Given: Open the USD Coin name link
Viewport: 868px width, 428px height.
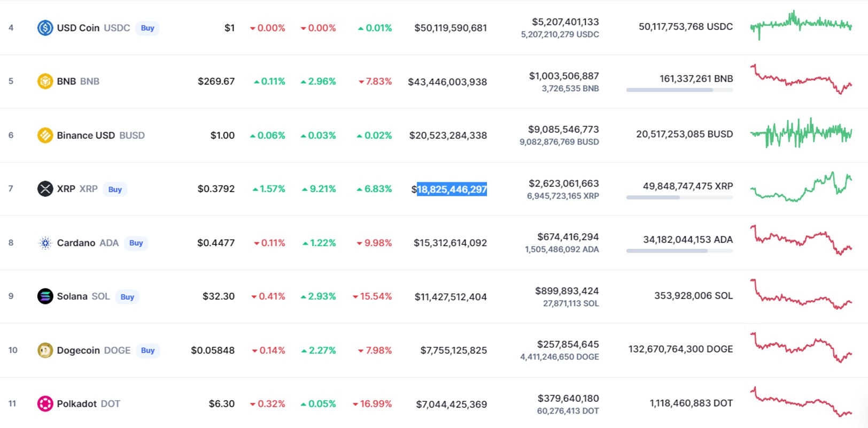Looking at the screenshot, I should pos(79,28).
